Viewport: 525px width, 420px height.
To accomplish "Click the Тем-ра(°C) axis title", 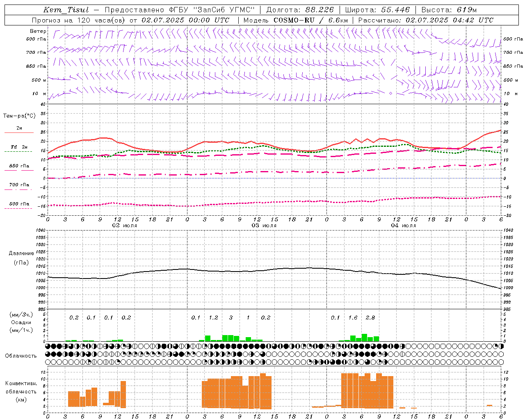I will click(x=19, y=116).
